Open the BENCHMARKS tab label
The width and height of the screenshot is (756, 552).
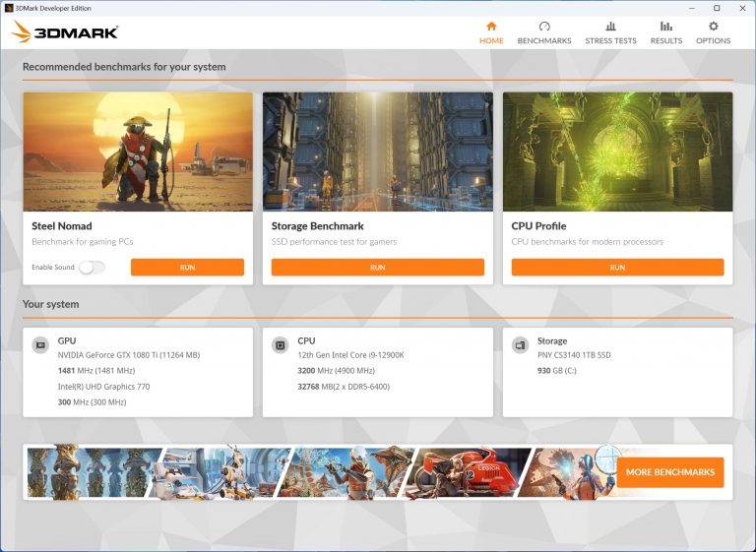click(x=544, y=41)
